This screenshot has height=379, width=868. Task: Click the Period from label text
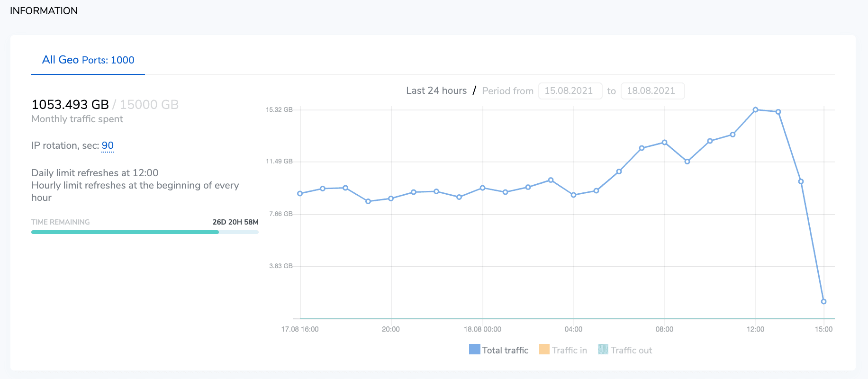(507, 91)
